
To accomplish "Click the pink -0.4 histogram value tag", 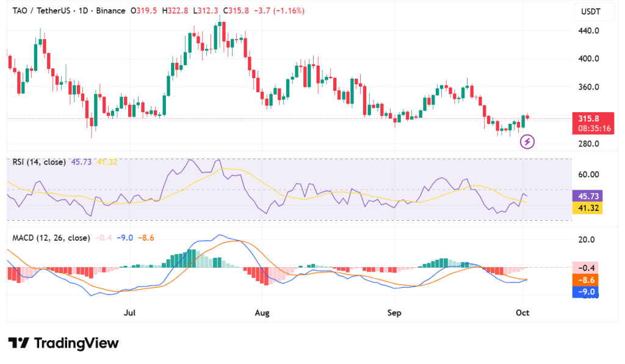I will point(585,268).
